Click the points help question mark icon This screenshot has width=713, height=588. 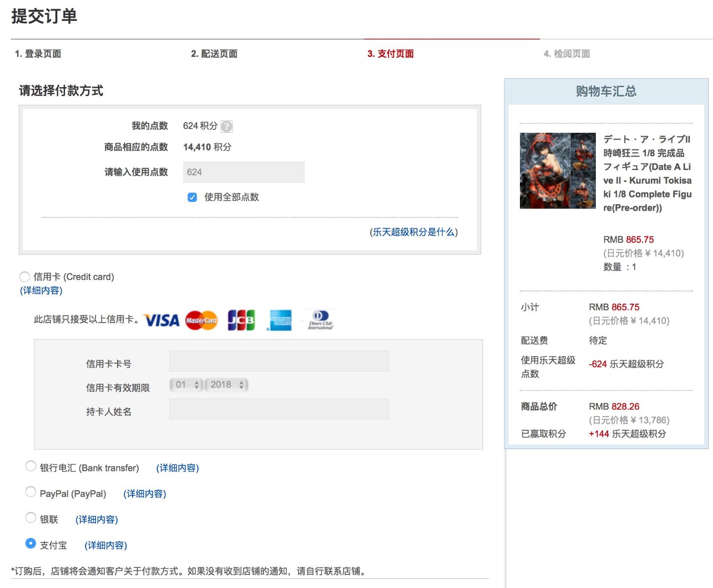click(226, 126)
